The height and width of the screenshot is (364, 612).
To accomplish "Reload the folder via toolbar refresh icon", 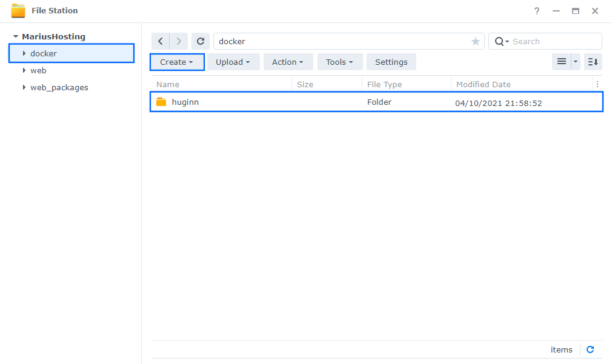I will click(x=201, y=41).
